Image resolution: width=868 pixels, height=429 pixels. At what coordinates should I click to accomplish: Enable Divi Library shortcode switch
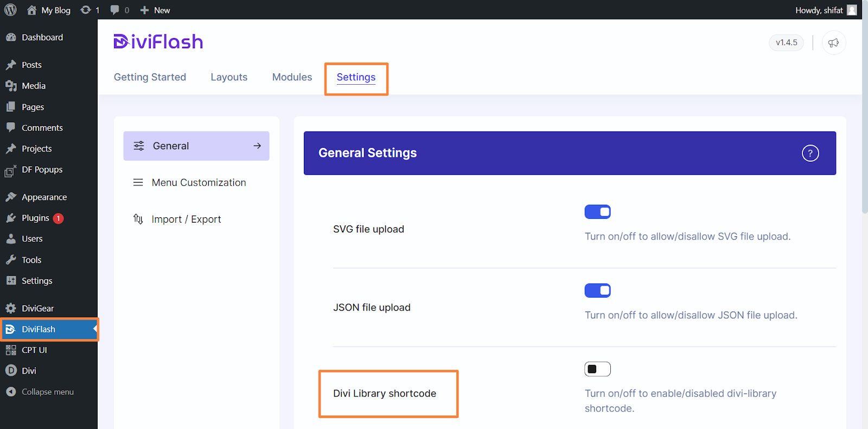coord(598,369)
